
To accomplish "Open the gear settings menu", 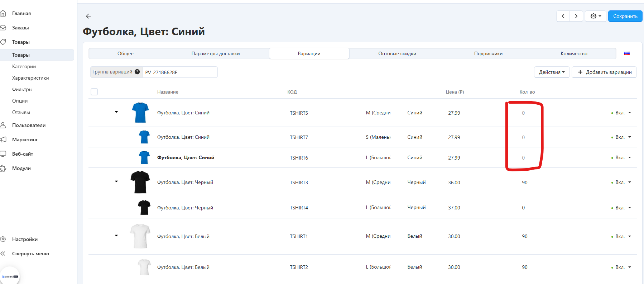I will click(x=595, y=16).
